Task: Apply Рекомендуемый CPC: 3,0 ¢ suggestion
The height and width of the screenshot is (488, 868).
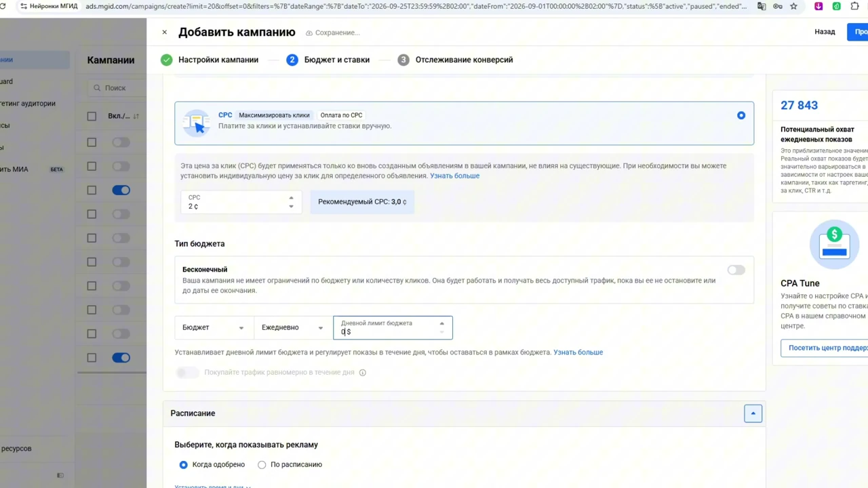Action: 362,202
